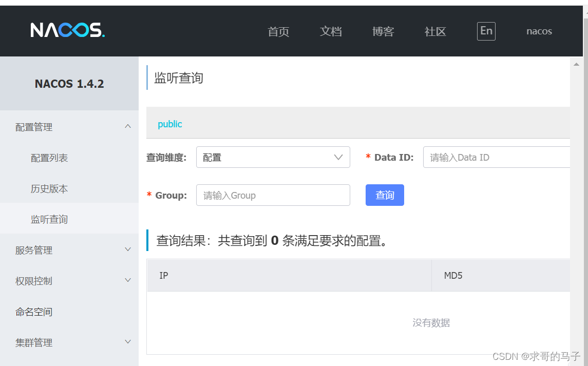588x366 pixels.
Task: Select 权限控制 in the sidebar
Action: (x=34, y=281)
